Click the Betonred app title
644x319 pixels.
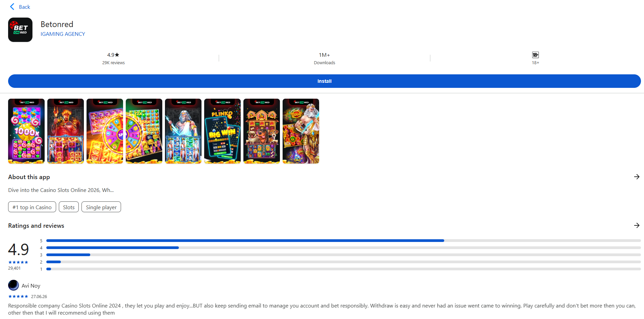coord(57,24)
